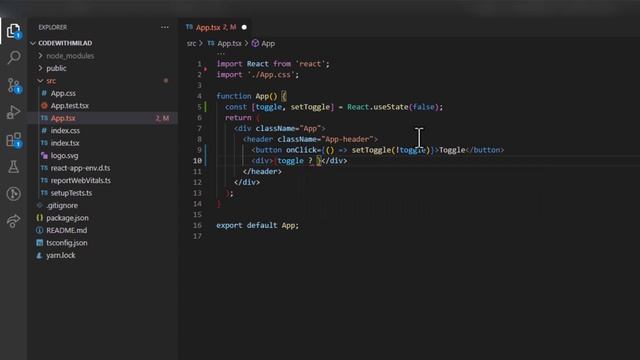The image size is (640, 360).
Task: Open the Run and Debug view icon
Action: pyautogui.click(x=13, y=112)
